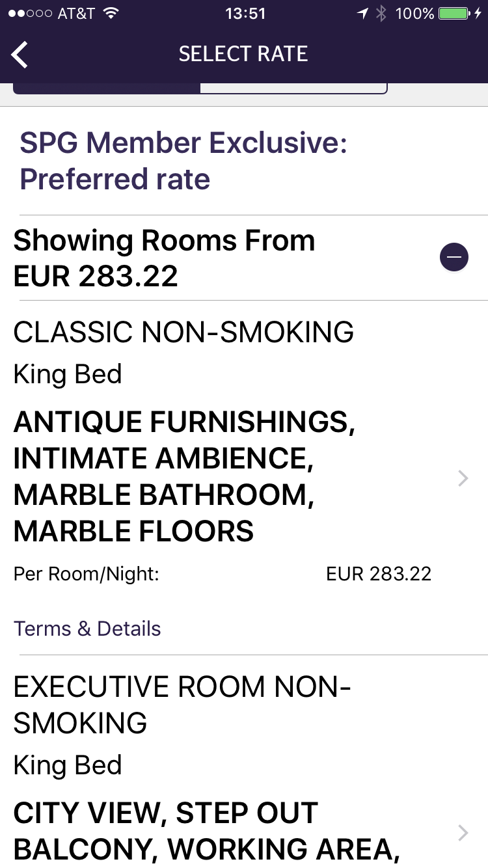Tap the Per Room/Night EUR 283.22 price

[x=378, y=574]
